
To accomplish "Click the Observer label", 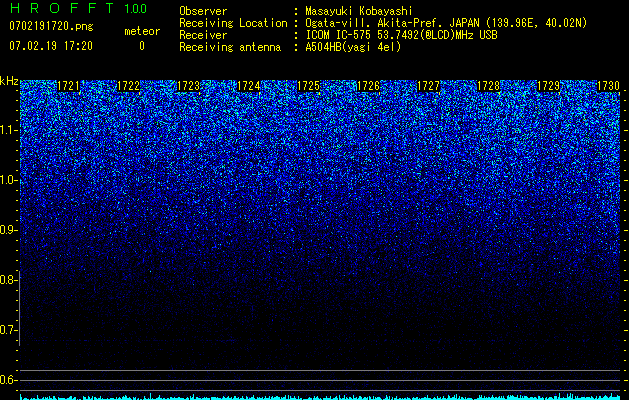I will 203,11.
